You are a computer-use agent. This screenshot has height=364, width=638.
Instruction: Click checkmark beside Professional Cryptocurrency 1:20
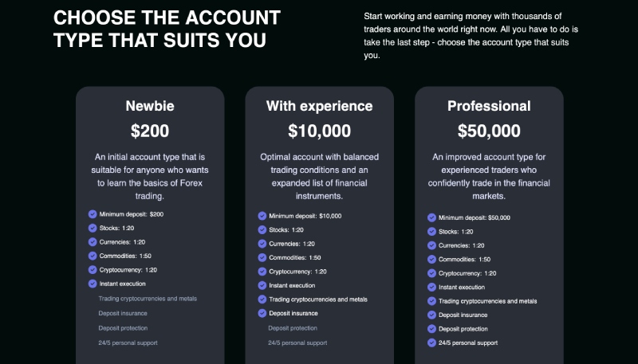click(x=431, y=273)
